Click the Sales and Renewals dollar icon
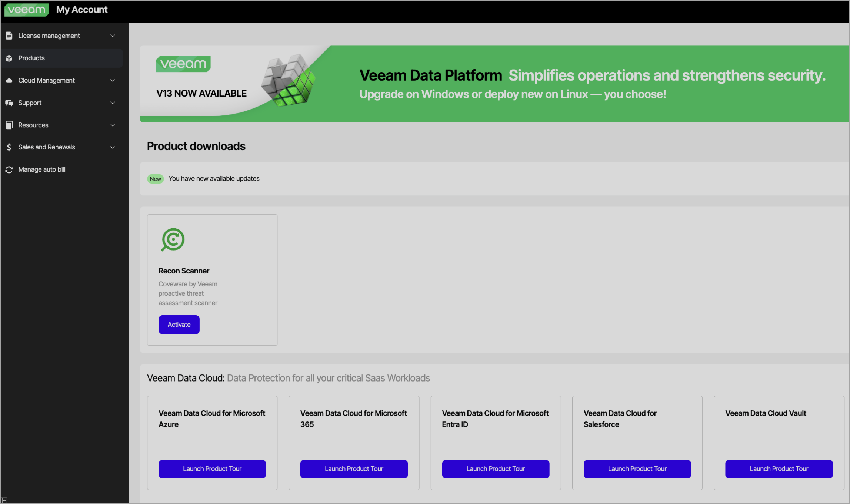 (x=9, y=147)
